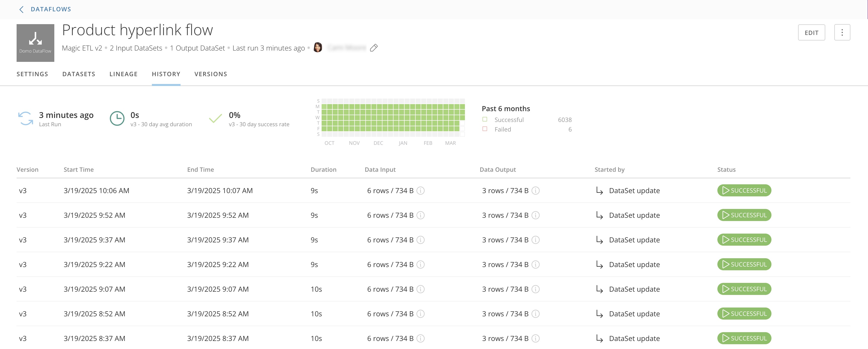Click the Duration column header

point(323,170)
